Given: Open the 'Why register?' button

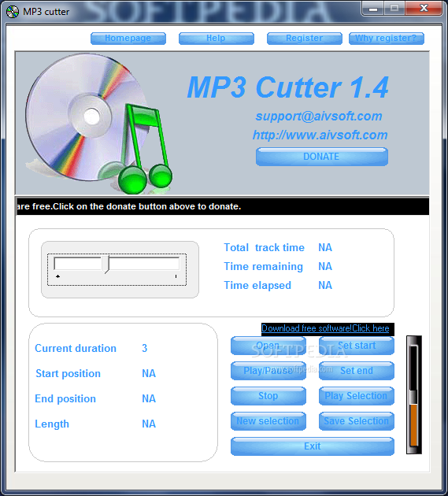Looking at the screenshot, I should [387, 39].
